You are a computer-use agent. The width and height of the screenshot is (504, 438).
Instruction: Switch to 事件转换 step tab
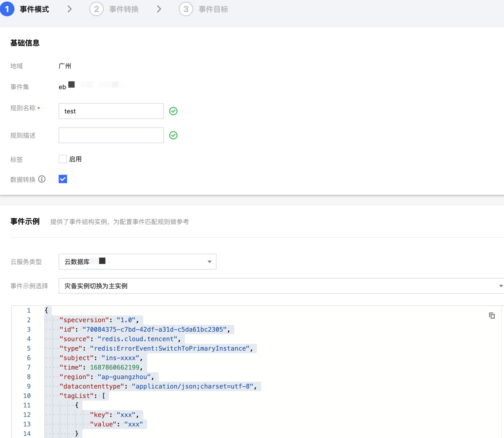pos(124,9)
